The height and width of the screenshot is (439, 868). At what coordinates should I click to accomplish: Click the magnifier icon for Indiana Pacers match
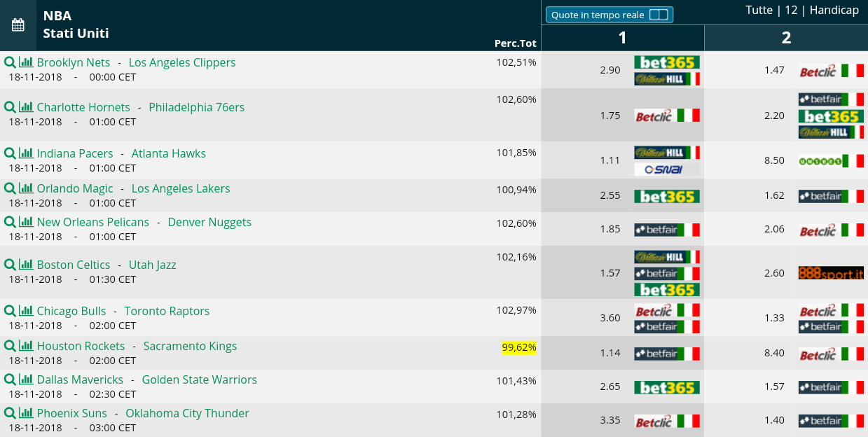point(10,153)
